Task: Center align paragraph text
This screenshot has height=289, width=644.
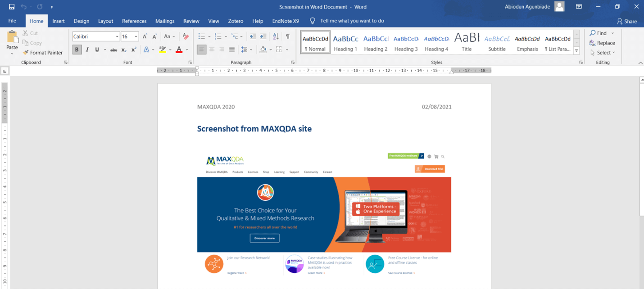Action: point(212,50)
